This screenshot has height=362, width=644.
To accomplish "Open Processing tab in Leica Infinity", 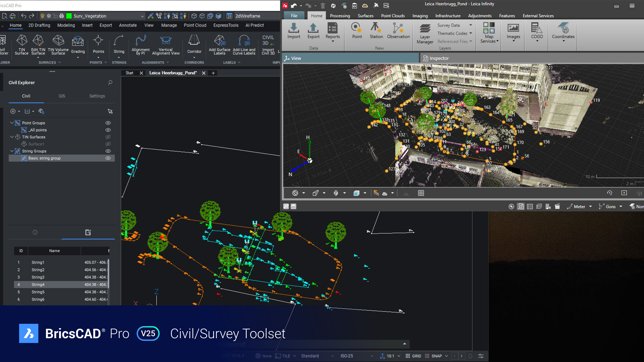I will point(340,16).
